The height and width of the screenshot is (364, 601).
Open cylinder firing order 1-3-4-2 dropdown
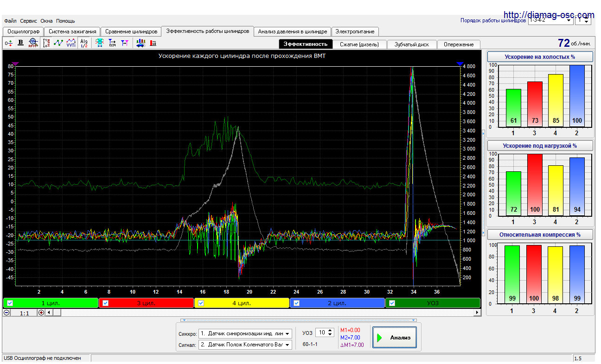[550, 20]
